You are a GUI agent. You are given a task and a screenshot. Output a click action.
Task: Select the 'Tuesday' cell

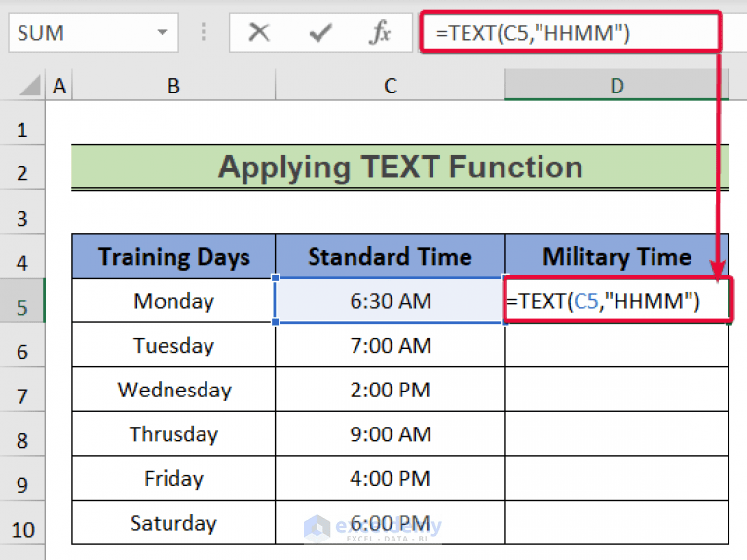point(173,345)
